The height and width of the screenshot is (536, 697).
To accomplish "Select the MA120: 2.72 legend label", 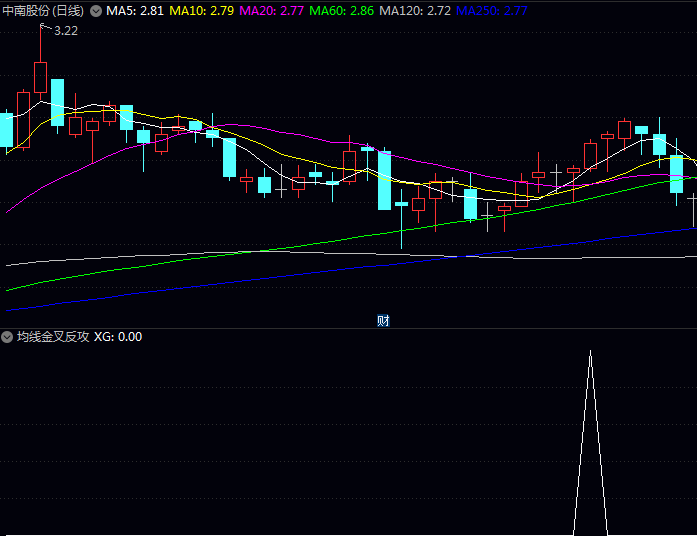I will point(415,11).
